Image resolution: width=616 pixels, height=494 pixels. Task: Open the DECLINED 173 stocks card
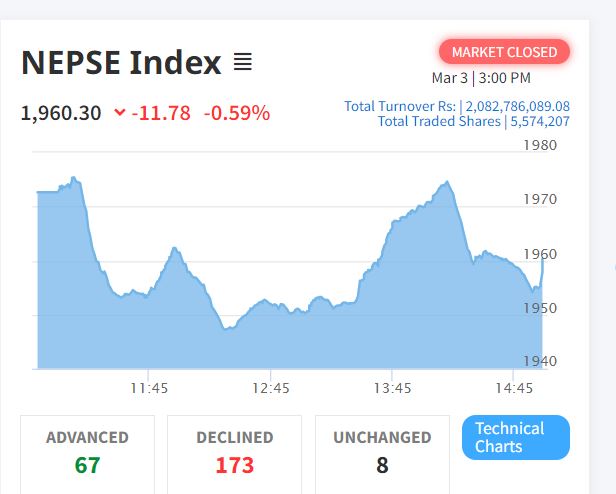coord(235,452)
